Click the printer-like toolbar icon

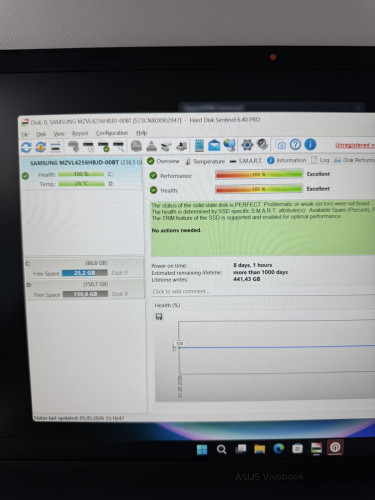pos(181,146)
